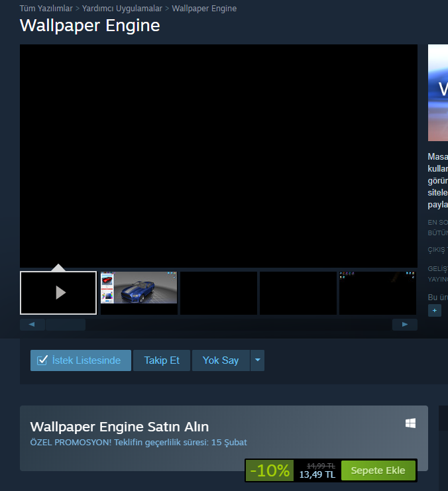Click the left arrow of thumbnail strip
This screenshot has height=491, width=448.
pyautogui.click(x=32, y=325)
